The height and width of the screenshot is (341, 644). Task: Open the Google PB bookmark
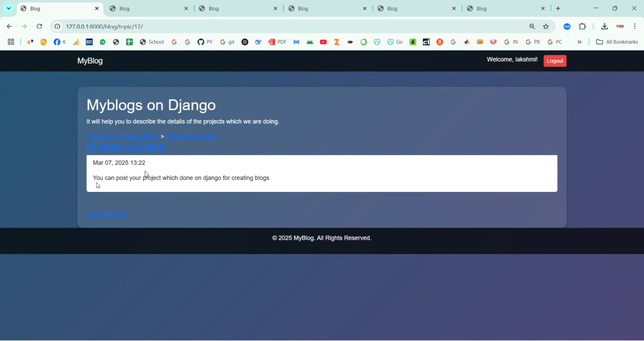click(x=533, y=42)
